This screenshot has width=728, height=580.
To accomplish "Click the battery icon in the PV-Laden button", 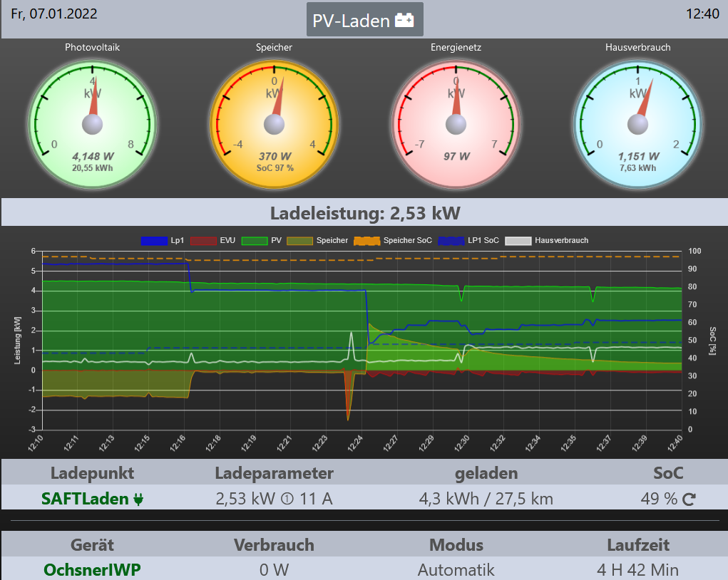I will pos(404,21).
